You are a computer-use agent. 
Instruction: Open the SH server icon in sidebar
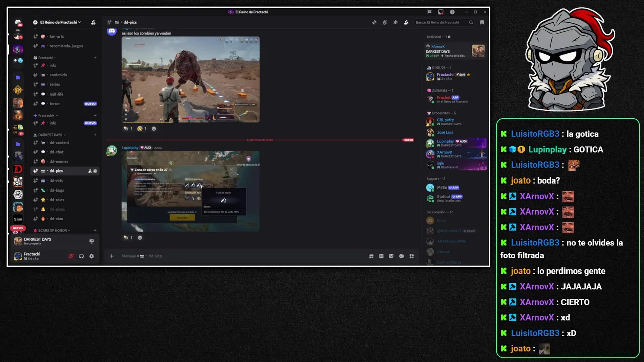tap(18, 90)
